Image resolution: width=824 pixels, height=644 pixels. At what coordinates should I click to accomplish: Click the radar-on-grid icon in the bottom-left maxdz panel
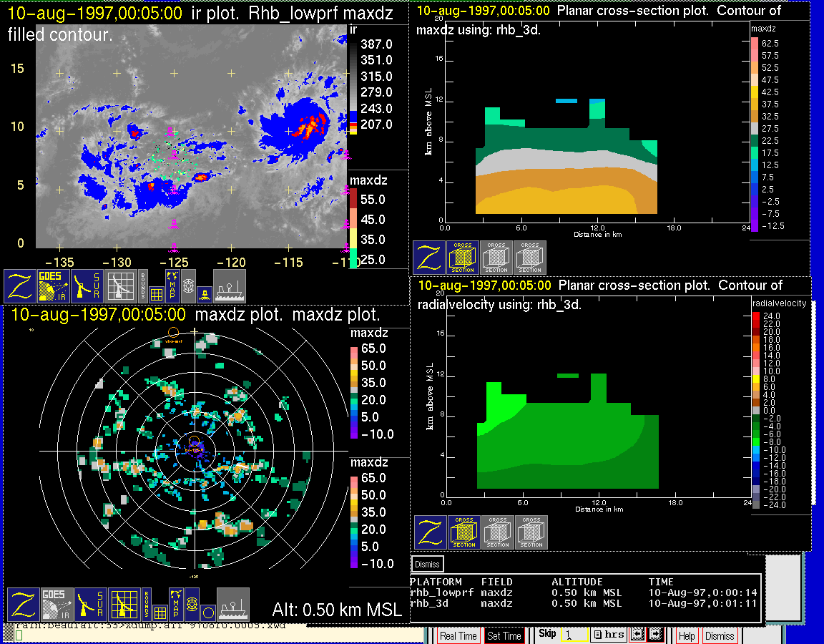125,605
